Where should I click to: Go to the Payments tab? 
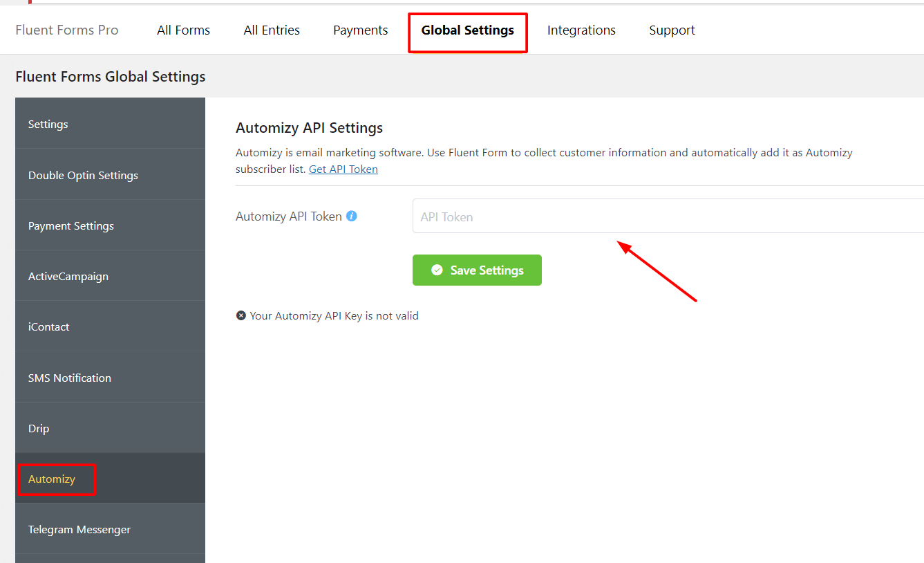pyautogui.click(x=361, y=30)
